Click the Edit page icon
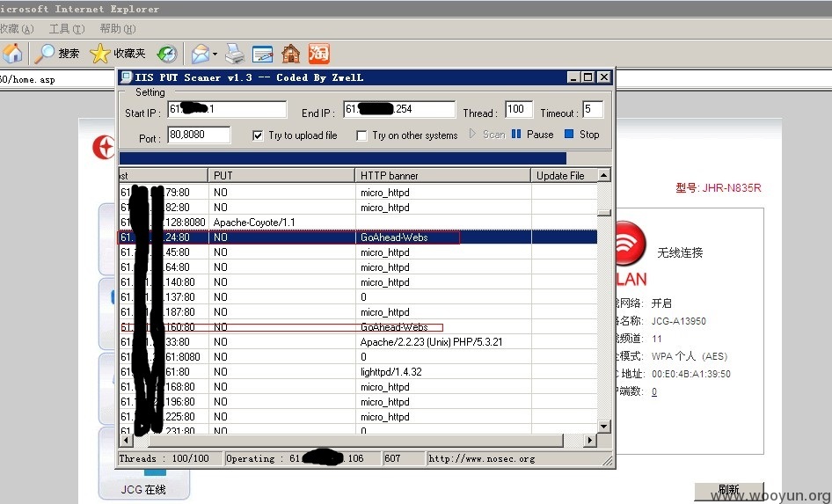The height and width of the screenshot is (504, 832). click(x=263, y=54)
